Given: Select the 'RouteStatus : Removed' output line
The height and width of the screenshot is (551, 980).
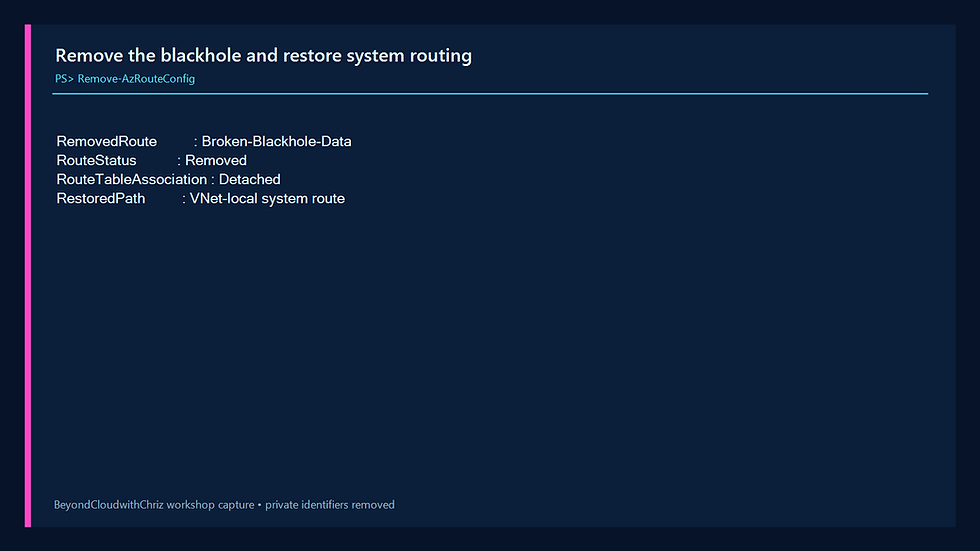Looking at the screenshot, I should (151, 161).
